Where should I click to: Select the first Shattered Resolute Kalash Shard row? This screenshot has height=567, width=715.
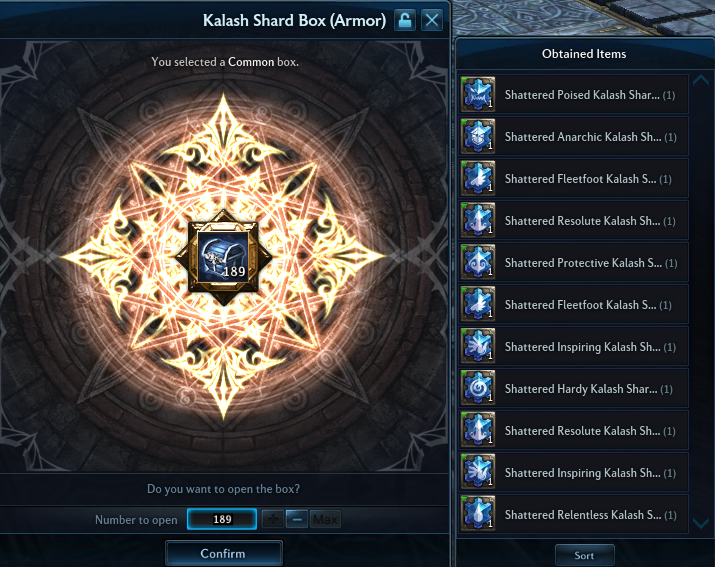coord(574,221)
